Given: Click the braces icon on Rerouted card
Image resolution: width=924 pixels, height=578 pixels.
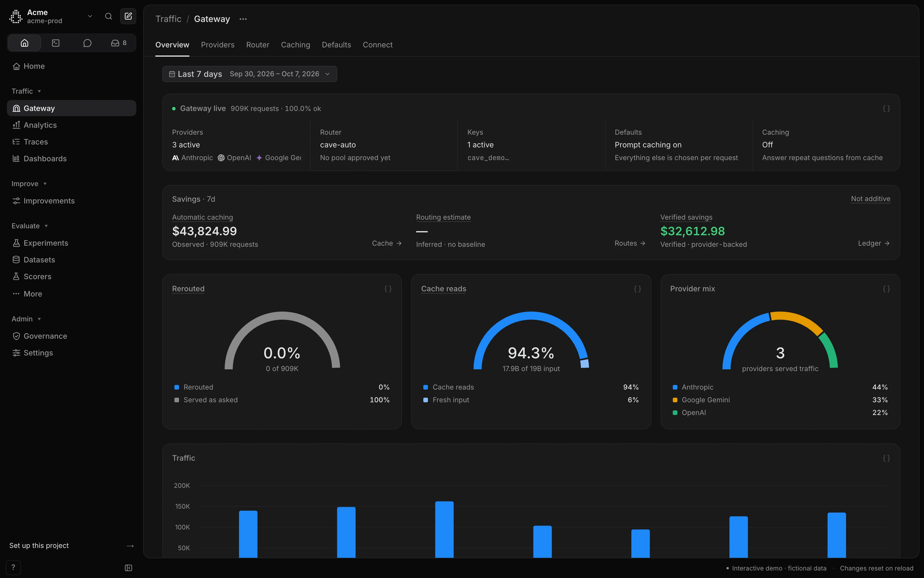Looking at the screenshot, I should 388,289.
